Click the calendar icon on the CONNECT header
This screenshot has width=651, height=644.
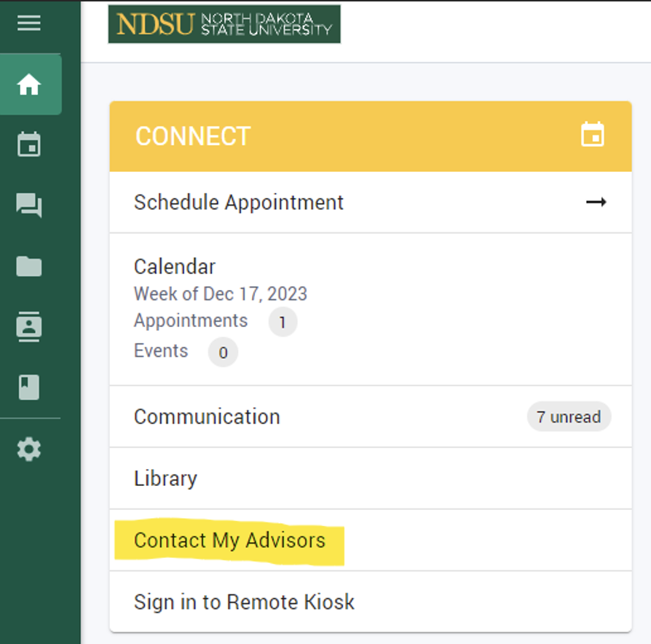point(593,136)
